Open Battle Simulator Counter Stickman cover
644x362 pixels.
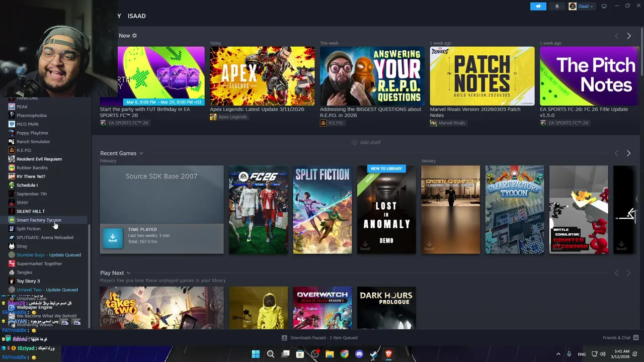(579, 210)
